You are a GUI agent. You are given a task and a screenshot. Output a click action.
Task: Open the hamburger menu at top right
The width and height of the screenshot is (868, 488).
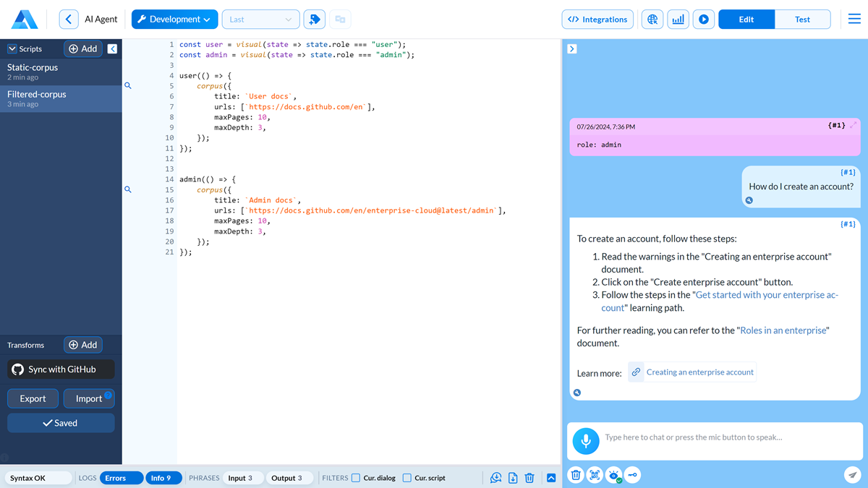854,20
